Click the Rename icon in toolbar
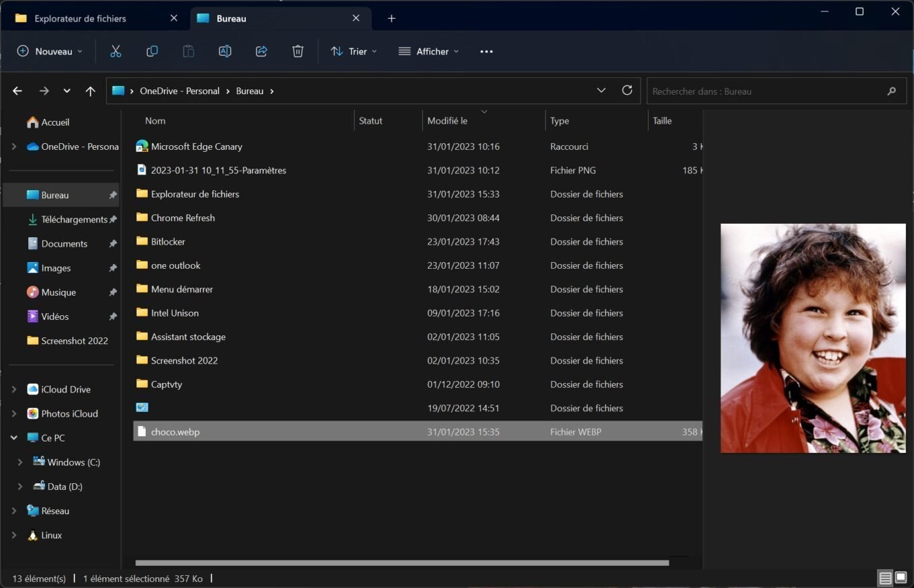 225,51
